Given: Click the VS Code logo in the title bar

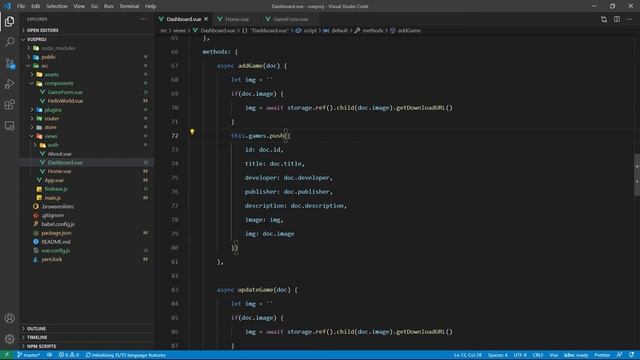Looking at the screenshot, I should pyautogui.click(x=7, y=6).
